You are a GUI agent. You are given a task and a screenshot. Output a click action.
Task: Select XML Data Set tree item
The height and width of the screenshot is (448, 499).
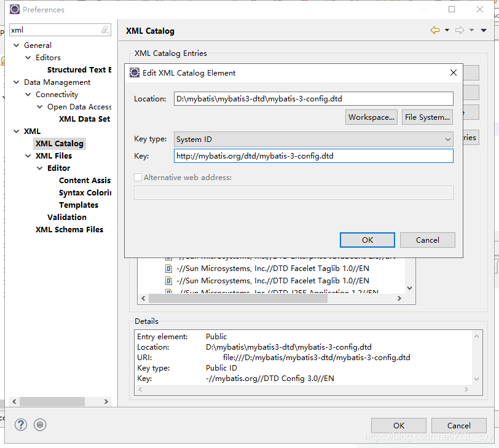[x=84, y=119]
